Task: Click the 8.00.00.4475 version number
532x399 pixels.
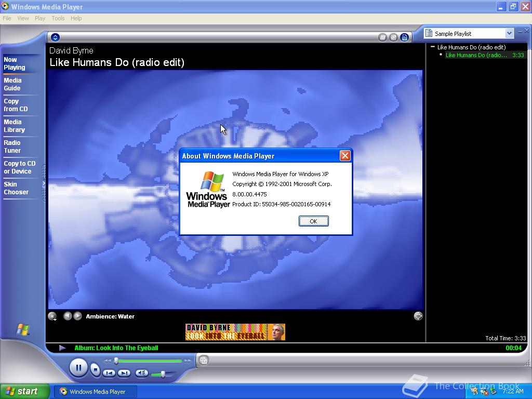Action: (249, 194)
